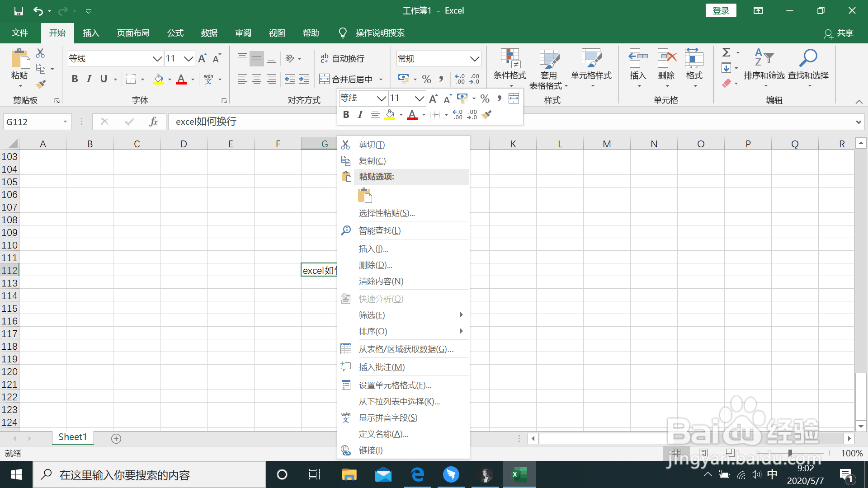Increase font size in ribbon
Screen dimensions: 868x488
pyautogui.click(x=203, y=58)
